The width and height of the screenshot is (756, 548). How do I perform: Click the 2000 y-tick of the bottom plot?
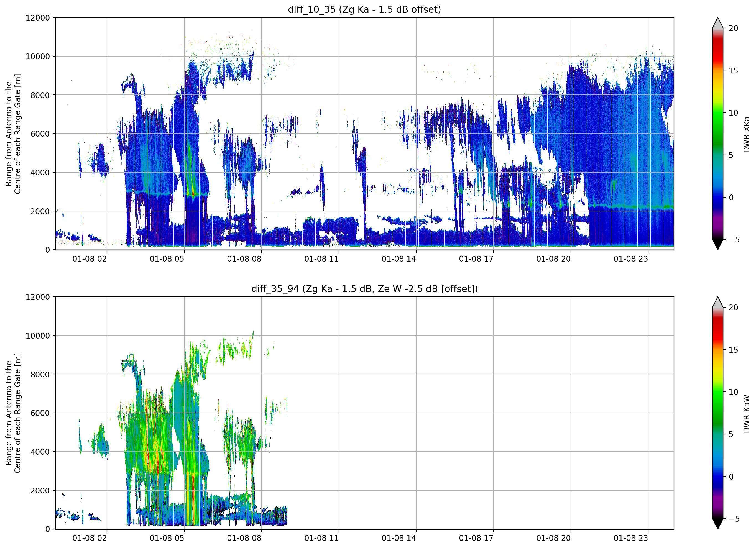pyautogui.click(x=40, y=491)
